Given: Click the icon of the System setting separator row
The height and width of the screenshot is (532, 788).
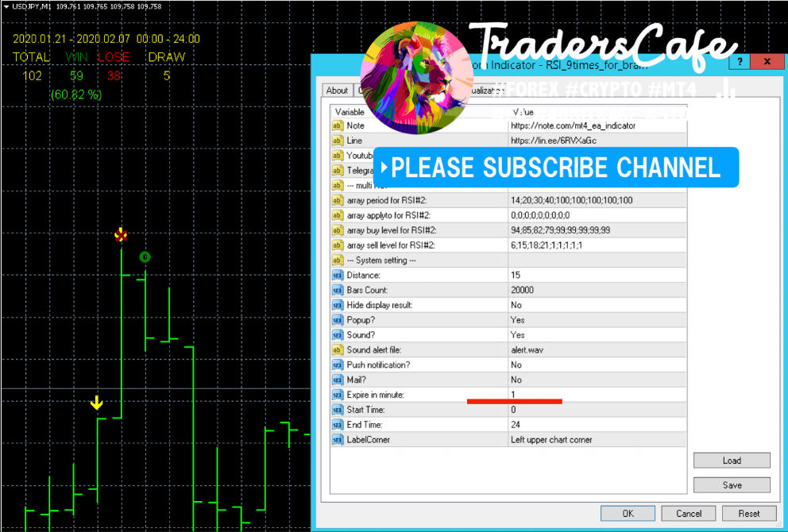Looking at the screenshot, I should [x=338, y=260].
